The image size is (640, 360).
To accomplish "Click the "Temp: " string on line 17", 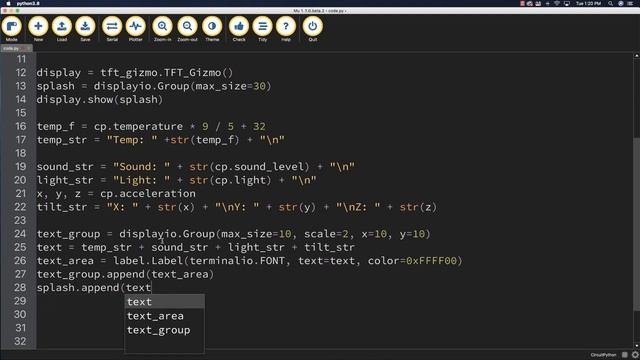I will pyautogui.click(x=132, y=140).
